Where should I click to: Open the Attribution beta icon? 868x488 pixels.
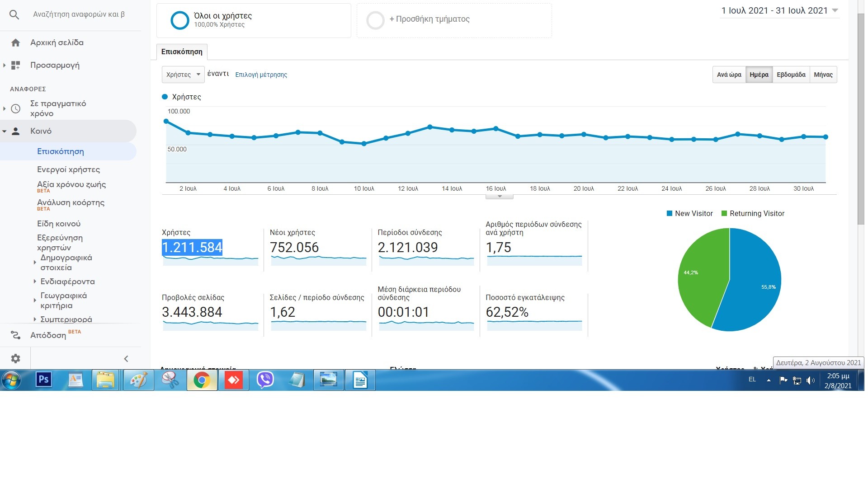tap(15, 335)
